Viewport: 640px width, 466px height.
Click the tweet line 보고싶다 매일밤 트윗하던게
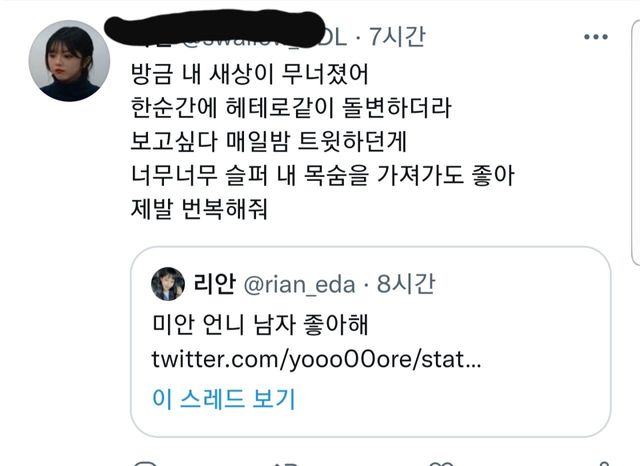[x=269, y=142]
